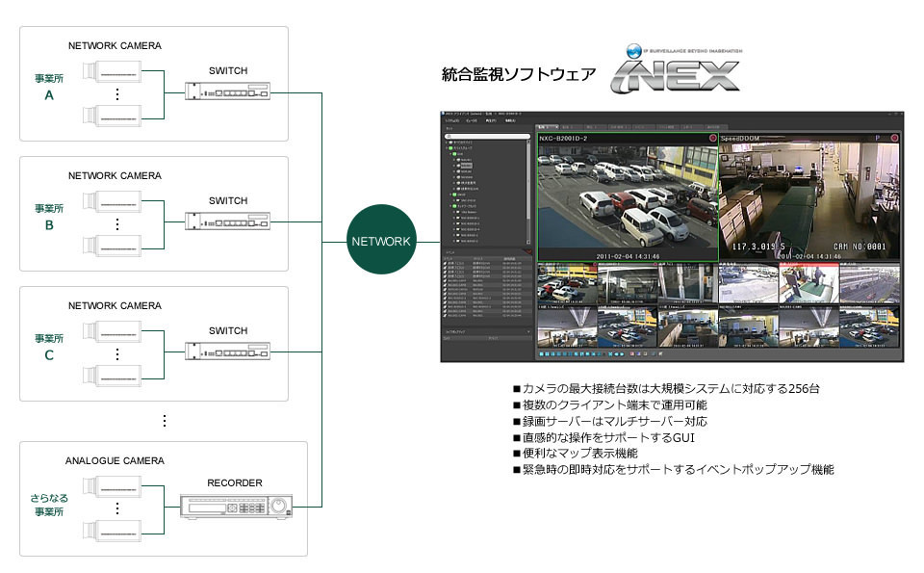Select the switch device icon for 事業所 A
The image size is (924, 573).
click(x=227, y=91)
